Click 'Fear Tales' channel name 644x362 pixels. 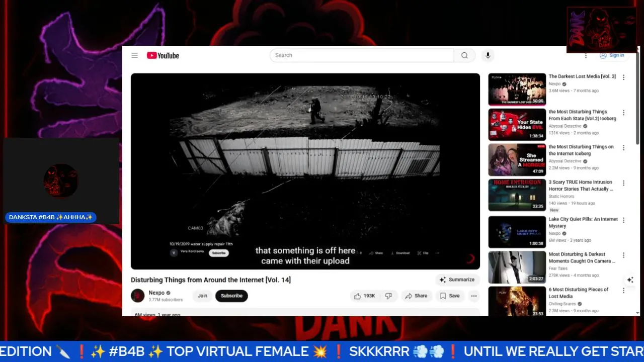[x=558, y=268]
